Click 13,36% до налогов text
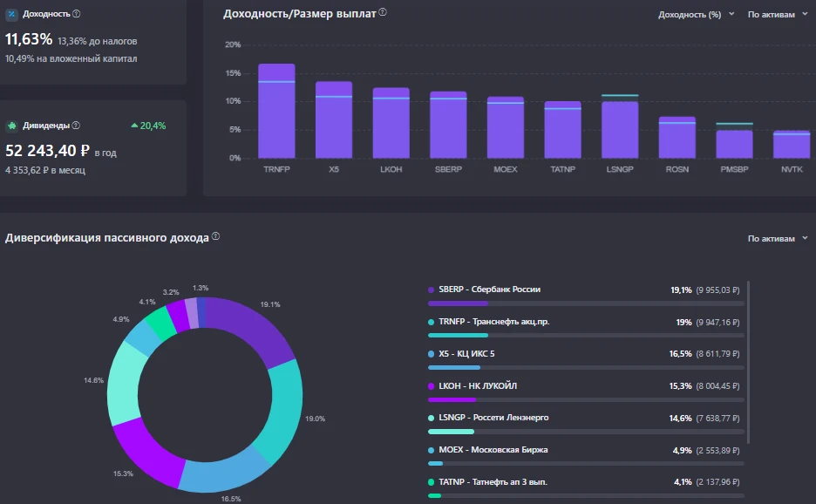816x504 pixels. tap(98, 41)
